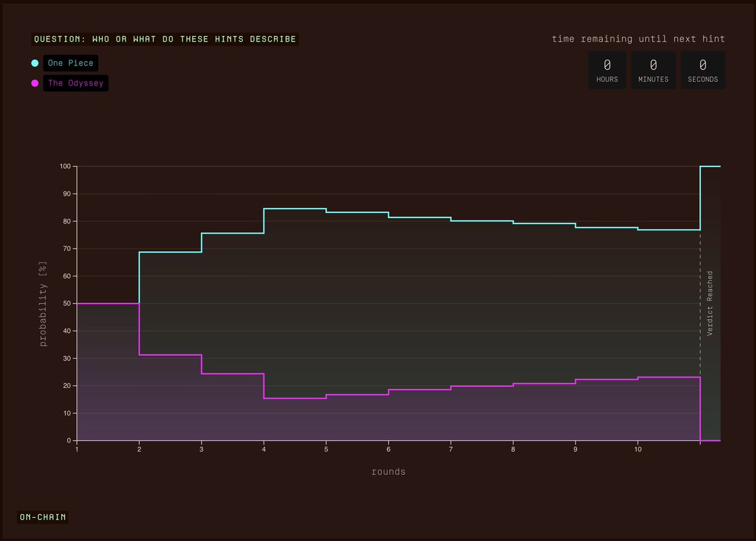
Task: Click round 8 tick on x-axis
Action: pos(513,450)
